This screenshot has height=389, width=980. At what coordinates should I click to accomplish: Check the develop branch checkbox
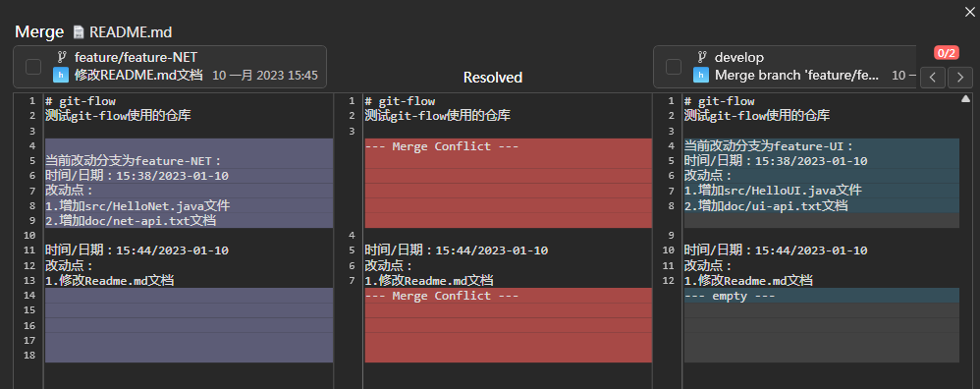tap(673, 66)
